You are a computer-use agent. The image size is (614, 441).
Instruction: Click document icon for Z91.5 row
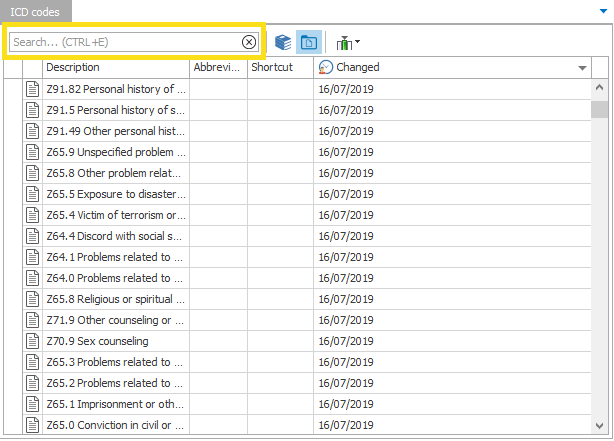33,110
